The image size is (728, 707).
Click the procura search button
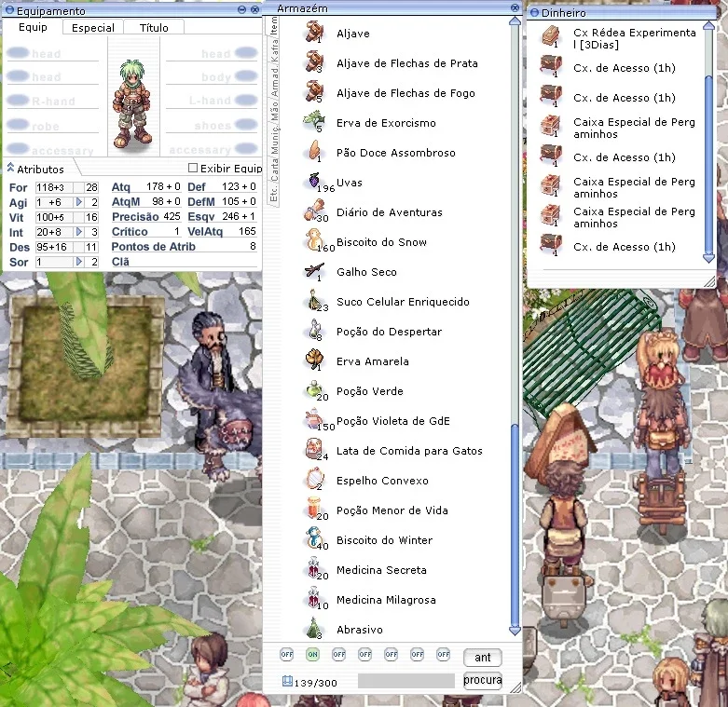tap(483, 680)
